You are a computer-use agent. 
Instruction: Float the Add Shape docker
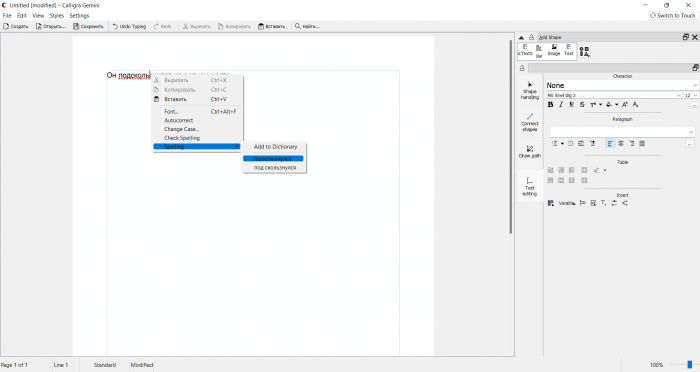coord(685,37)
